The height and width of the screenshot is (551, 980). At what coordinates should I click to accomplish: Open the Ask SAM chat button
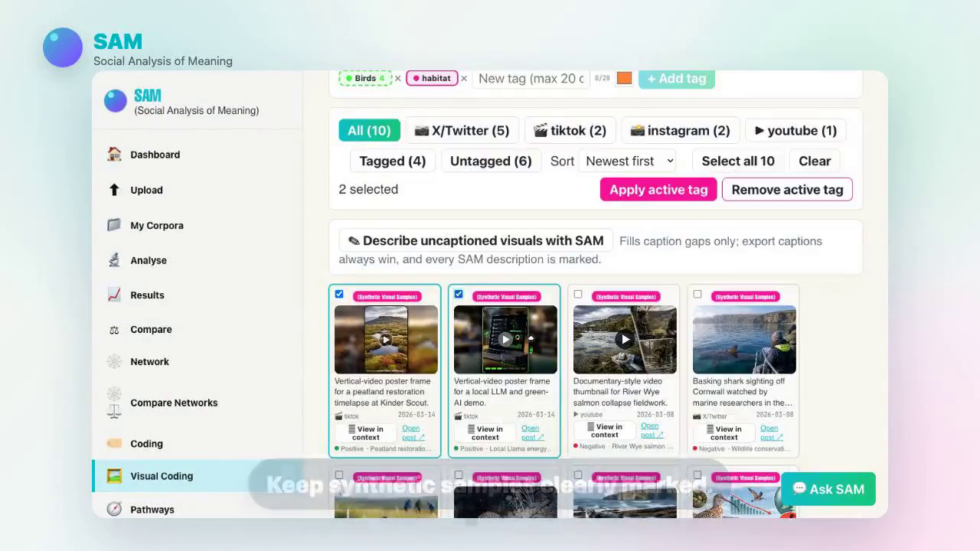pos(828,489)
